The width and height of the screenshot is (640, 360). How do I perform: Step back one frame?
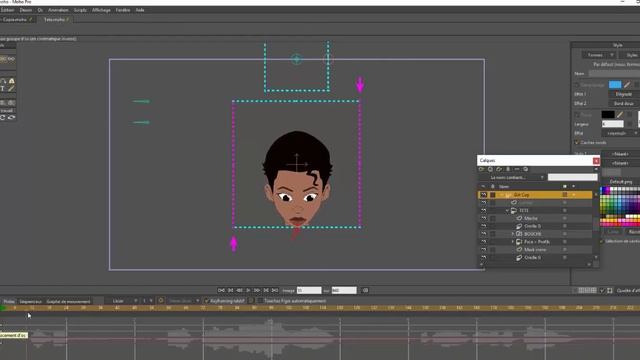239,290
